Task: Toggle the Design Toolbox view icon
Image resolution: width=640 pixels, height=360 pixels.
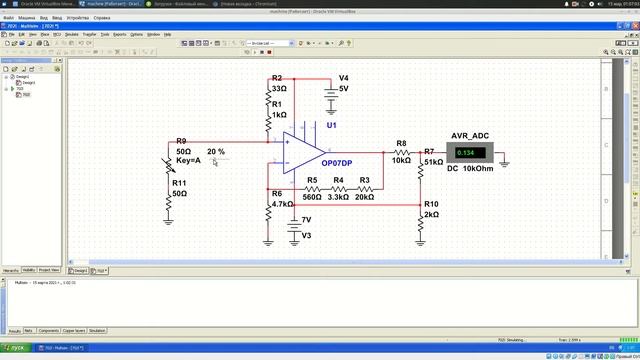Action: pos(184,43)
